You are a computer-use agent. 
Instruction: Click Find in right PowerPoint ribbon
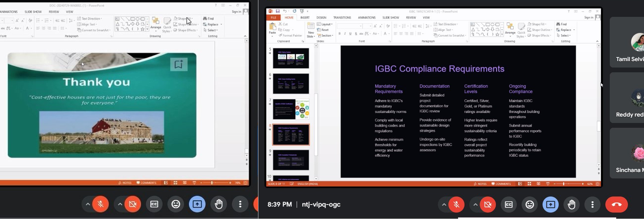coord(562,24)
